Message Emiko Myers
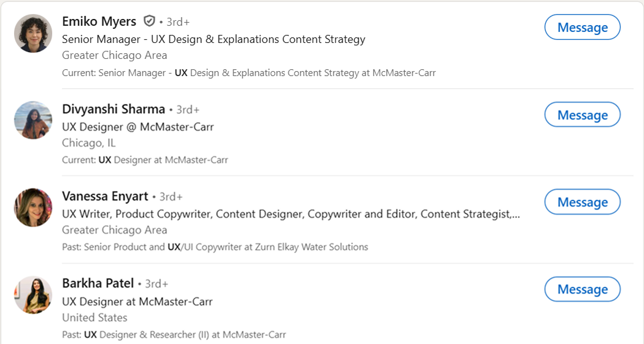644x344 pixels. (582, 28)
